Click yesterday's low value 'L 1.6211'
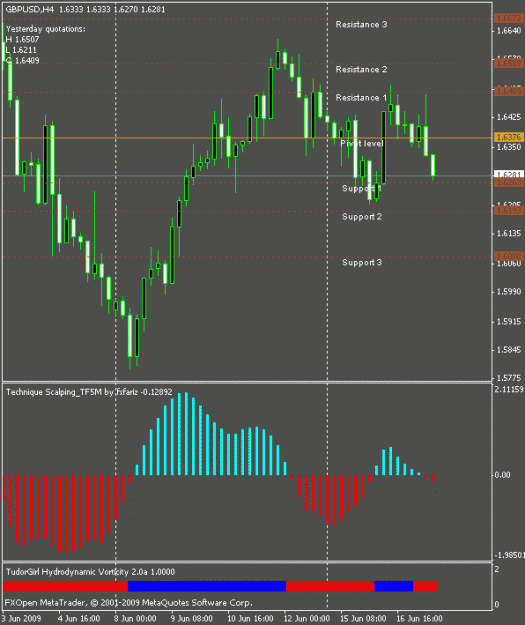 pos(21,50)
